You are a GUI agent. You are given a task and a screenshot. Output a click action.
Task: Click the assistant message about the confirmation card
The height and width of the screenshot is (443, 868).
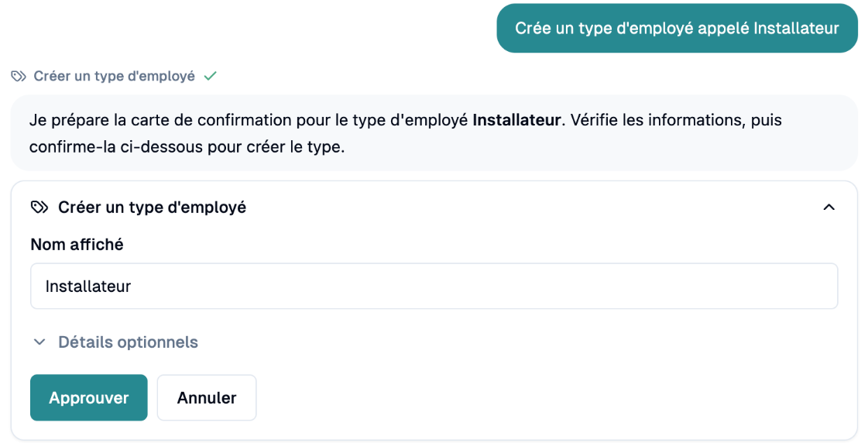pyautogui.click(x=434, y=133)
